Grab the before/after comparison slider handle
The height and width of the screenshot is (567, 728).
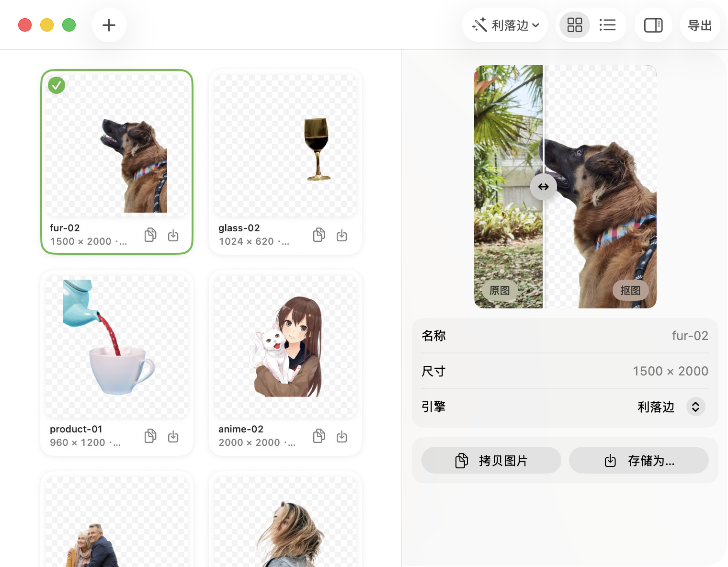coord(544,187)
